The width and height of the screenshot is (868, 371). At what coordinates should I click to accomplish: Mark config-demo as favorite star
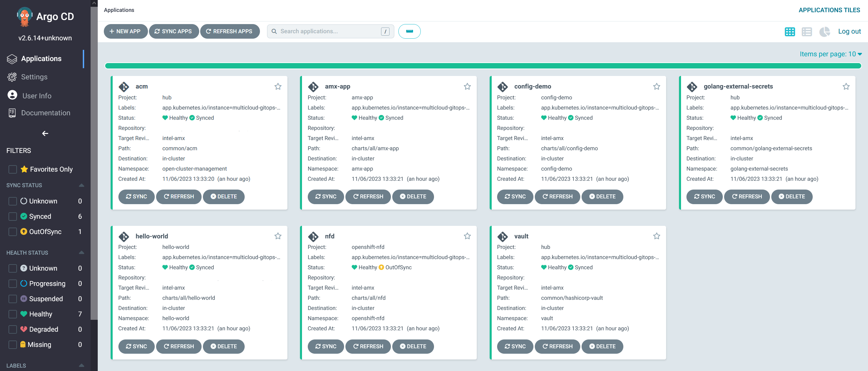pyautogui.click(x=657, y=86)
